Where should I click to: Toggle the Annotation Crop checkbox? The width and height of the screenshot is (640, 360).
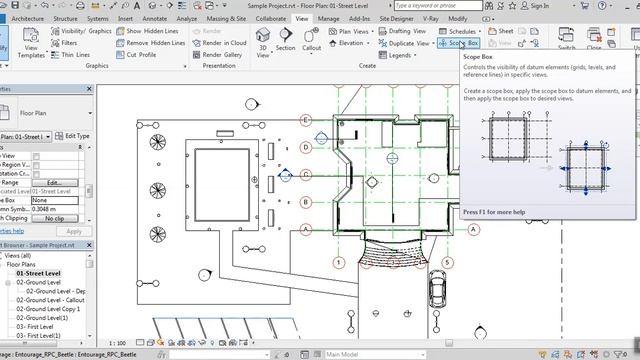36,174
